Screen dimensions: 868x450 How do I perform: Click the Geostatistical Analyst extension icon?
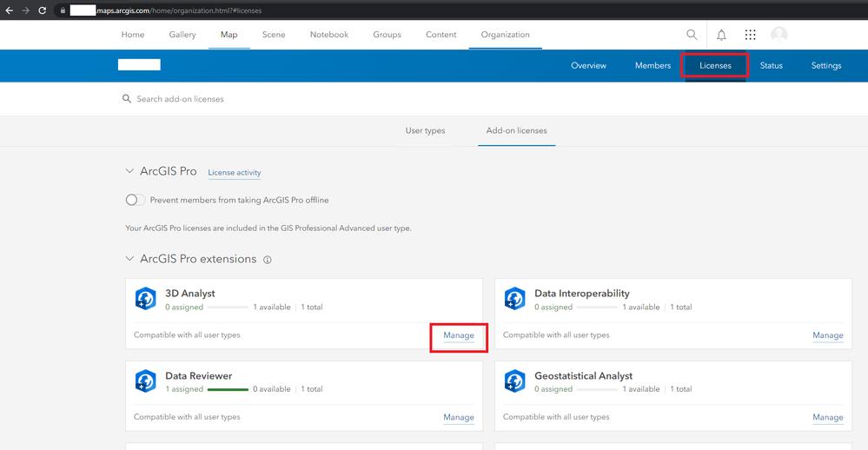click(515, 381)
